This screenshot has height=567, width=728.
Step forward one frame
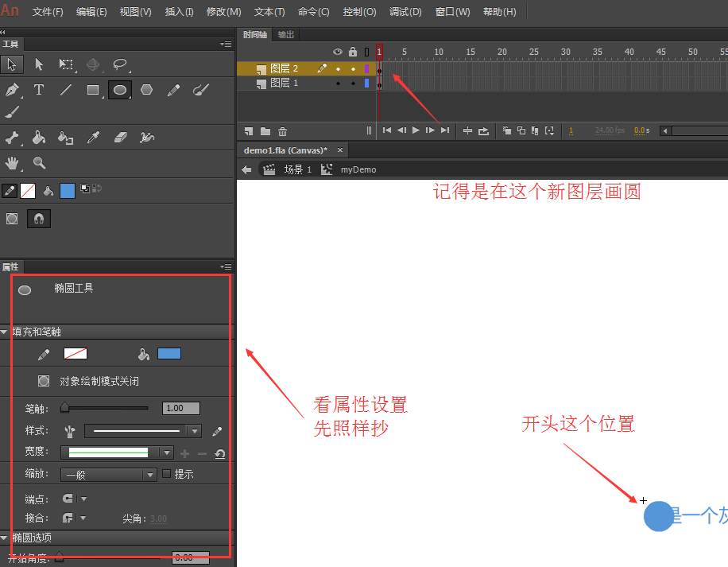click(431, 130)
